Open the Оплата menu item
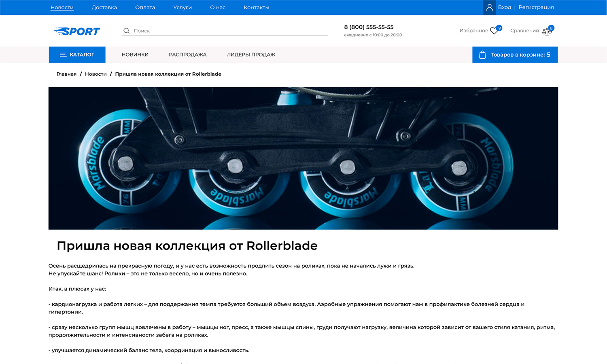Image resolution: width=607 pixels, height=364 pixels. tap(145, 7)
